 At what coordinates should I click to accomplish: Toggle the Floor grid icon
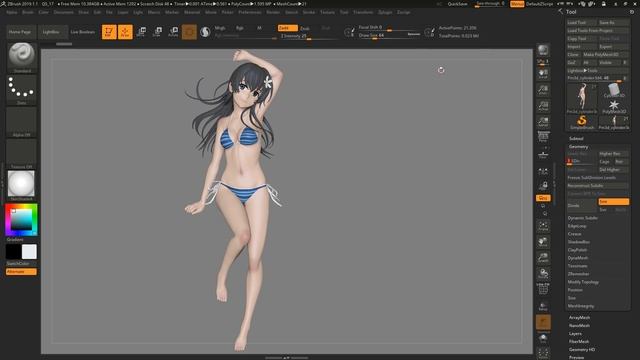click(543, 155)
